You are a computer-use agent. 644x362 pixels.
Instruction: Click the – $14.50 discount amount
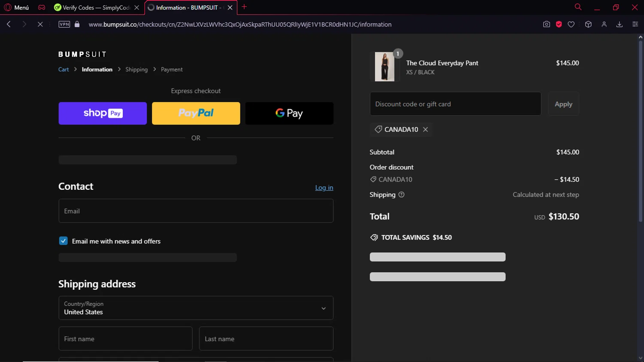coord(567,179)
